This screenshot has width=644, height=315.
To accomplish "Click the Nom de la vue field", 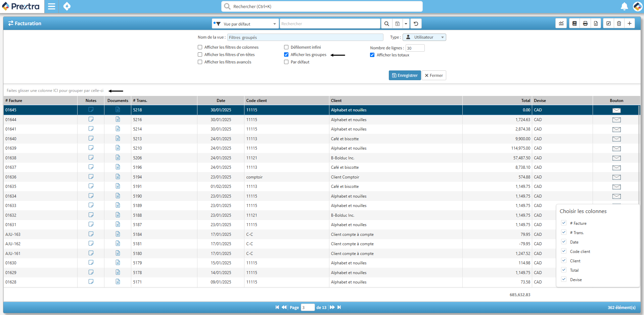I will tap(305, 37).
